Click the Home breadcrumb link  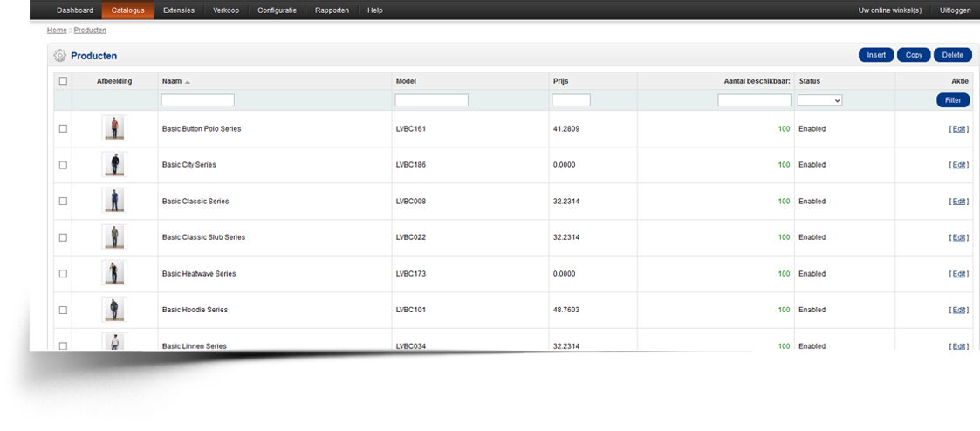pyautogui.click(x=57, y=30)
